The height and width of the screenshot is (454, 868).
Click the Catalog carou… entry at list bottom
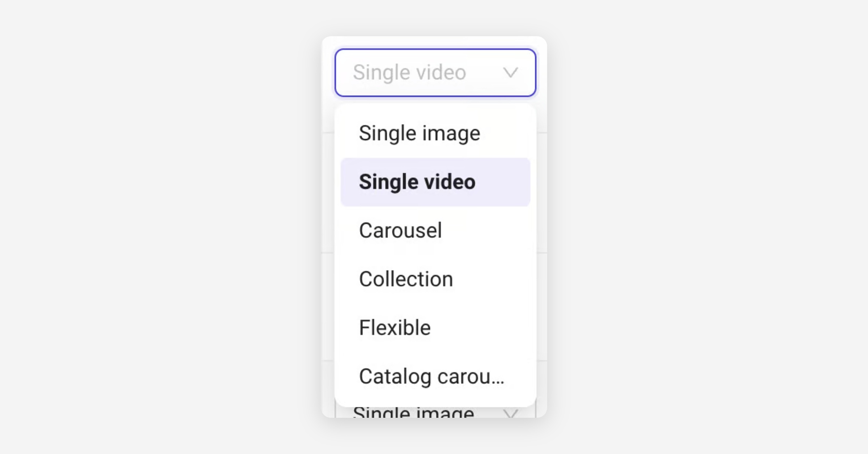[x=431, y=377]
